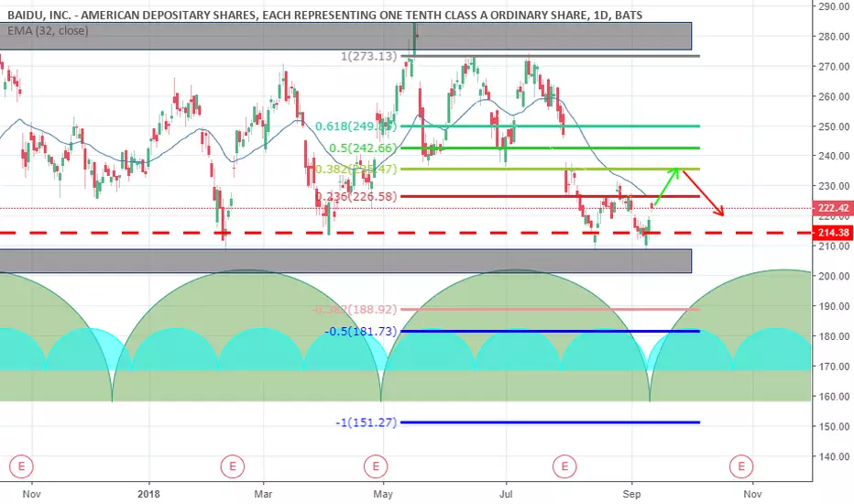Select the Fibonacci -0.382(188.92) level label
854x504 pixels.
point(355,310)
